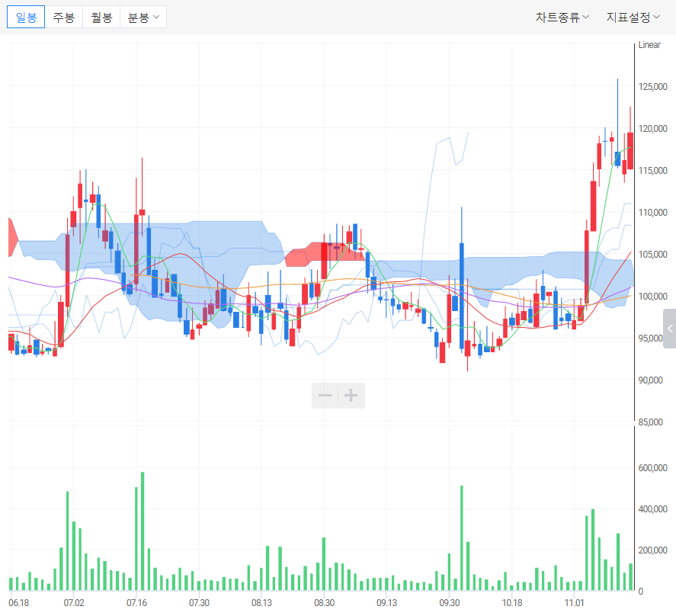Open the 지표설정 indicator settings dropdown

(x=633, y=18)
